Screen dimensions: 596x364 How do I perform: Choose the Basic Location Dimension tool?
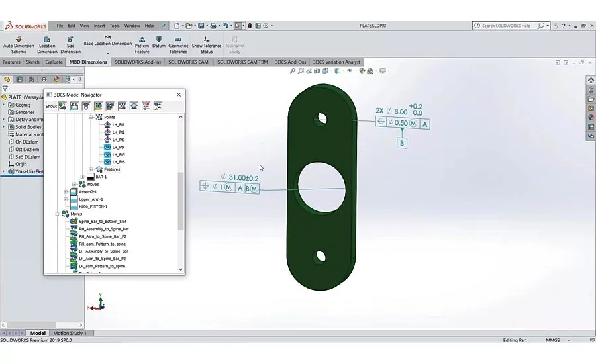107,40
